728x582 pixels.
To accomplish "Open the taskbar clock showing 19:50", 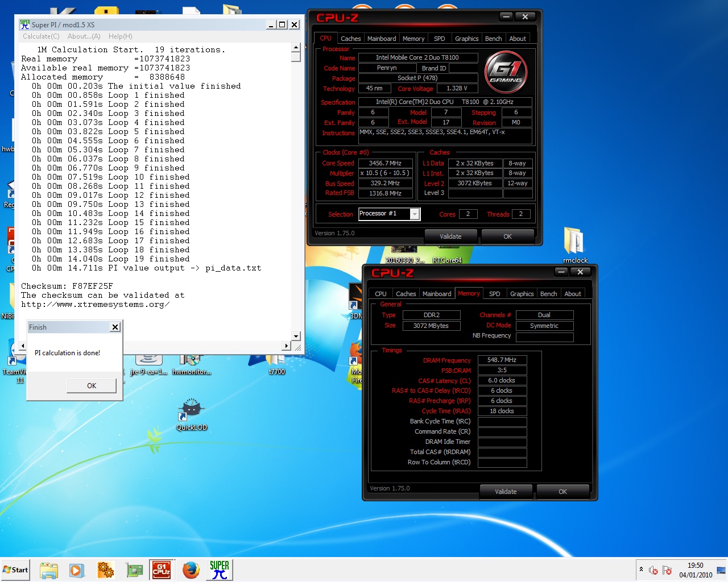I will (x=696, y=570).
